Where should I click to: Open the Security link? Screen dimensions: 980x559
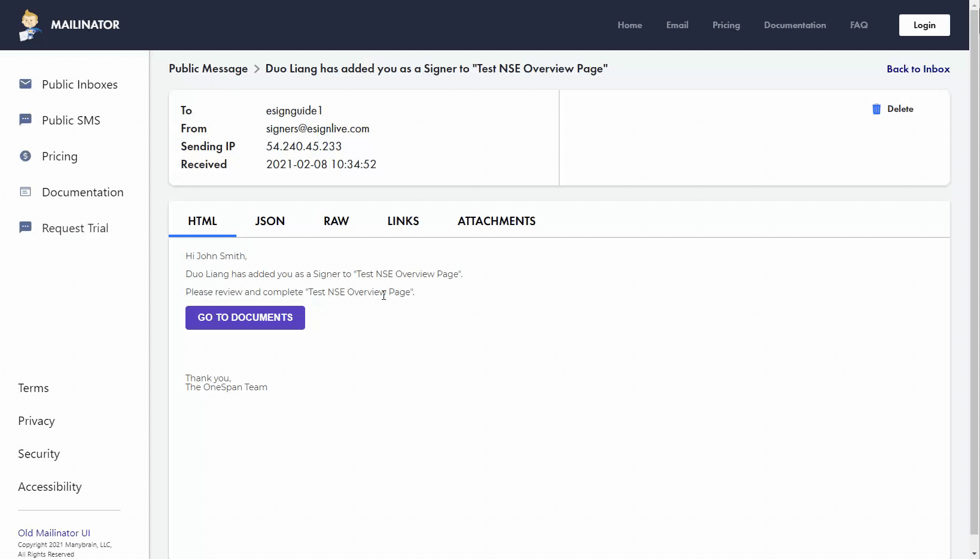coord(39,454)
